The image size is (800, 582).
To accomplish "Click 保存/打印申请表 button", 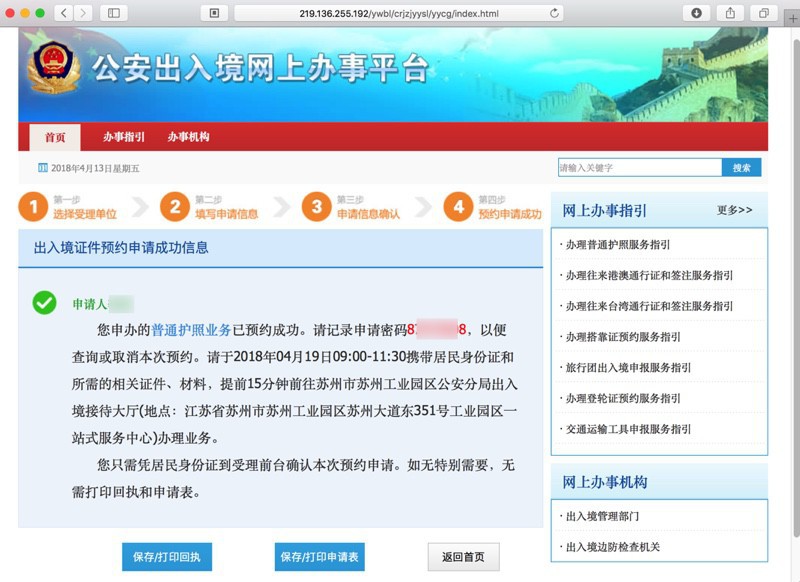I will pos(319,557).
